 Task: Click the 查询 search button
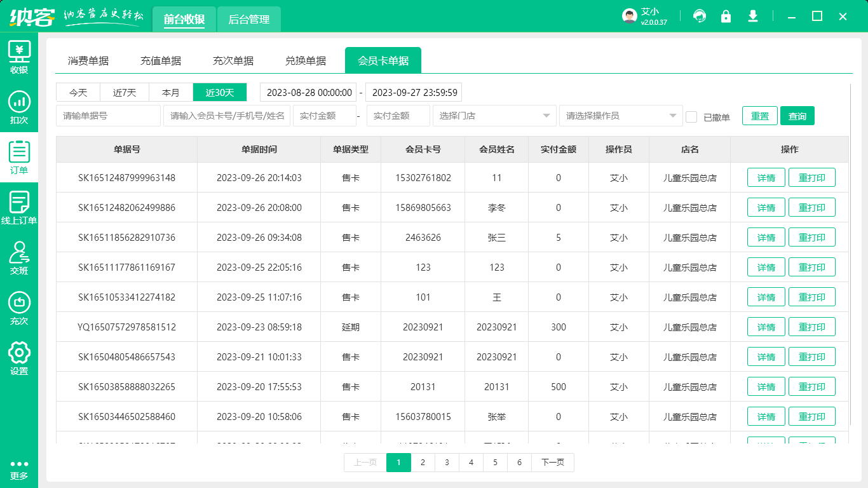point(797,116)
